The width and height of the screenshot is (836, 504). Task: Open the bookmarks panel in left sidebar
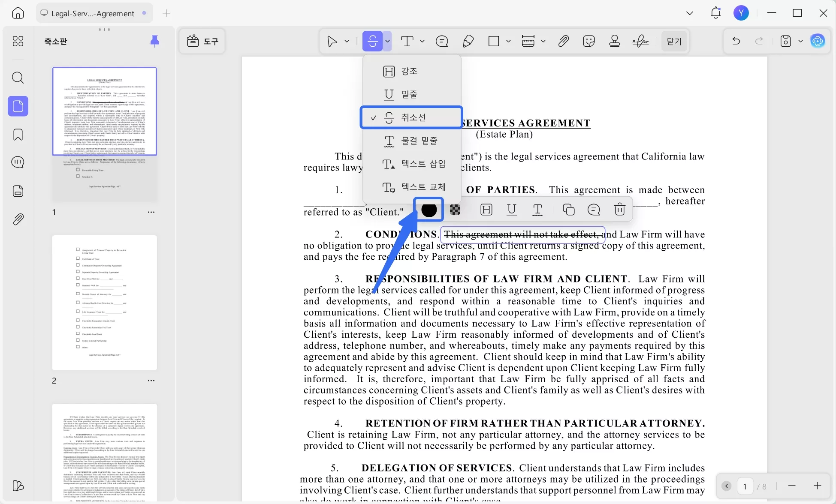coord(18,135)
